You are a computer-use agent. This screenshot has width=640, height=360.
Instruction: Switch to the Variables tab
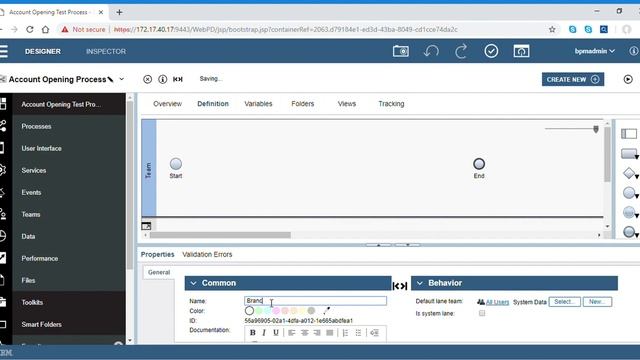[258, 104]
